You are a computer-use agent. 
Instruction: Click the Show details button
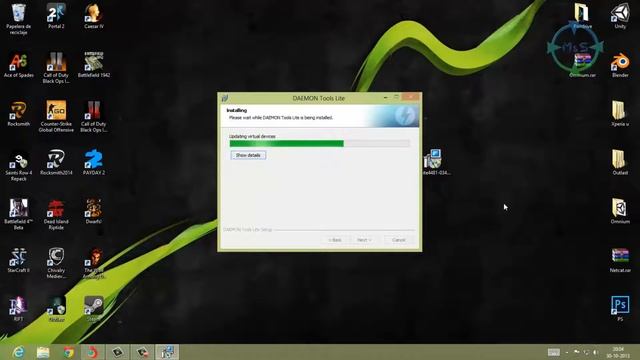[248, 155]
